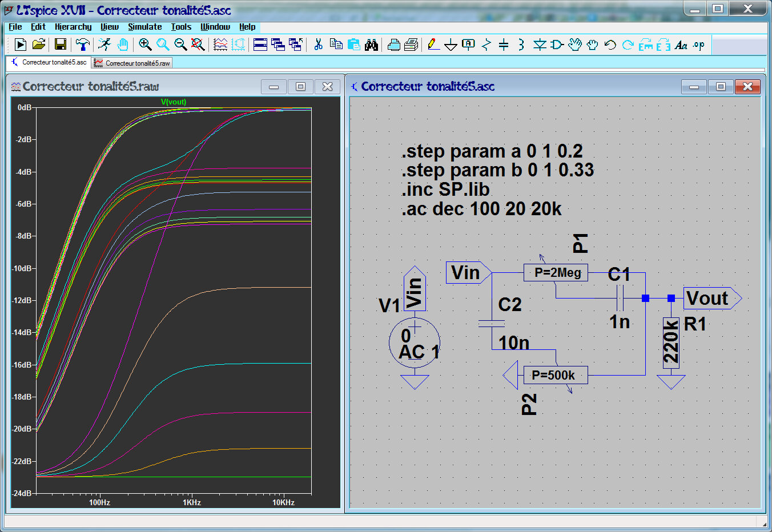Click the .step param a directive
772x532 pixels.
click(492, 151)
